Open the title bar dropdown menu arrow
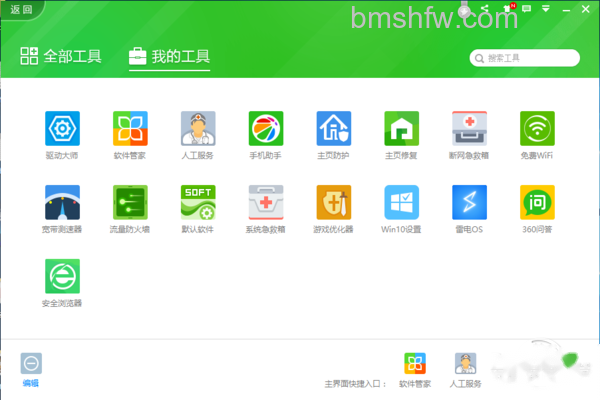 pyautogui.click(x=546, y=8)
